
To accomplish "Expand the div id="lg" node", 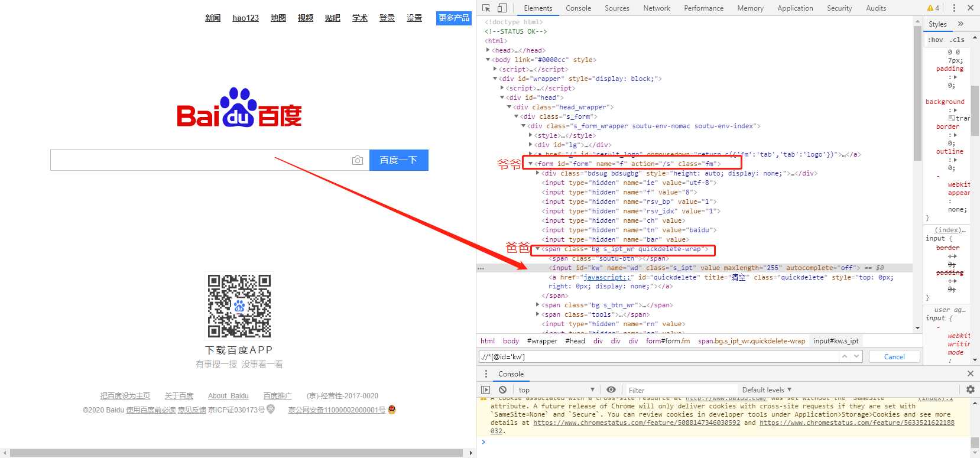I will coord(530,145).
